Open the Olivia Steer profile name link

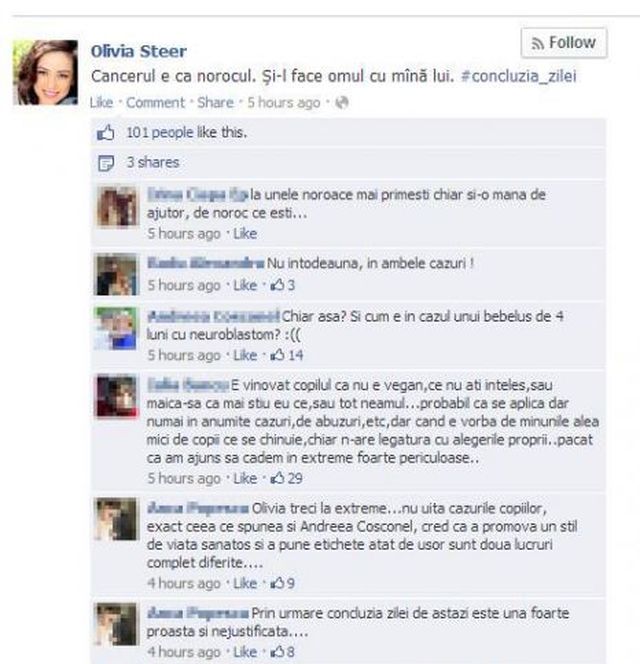tap(139, 51)
